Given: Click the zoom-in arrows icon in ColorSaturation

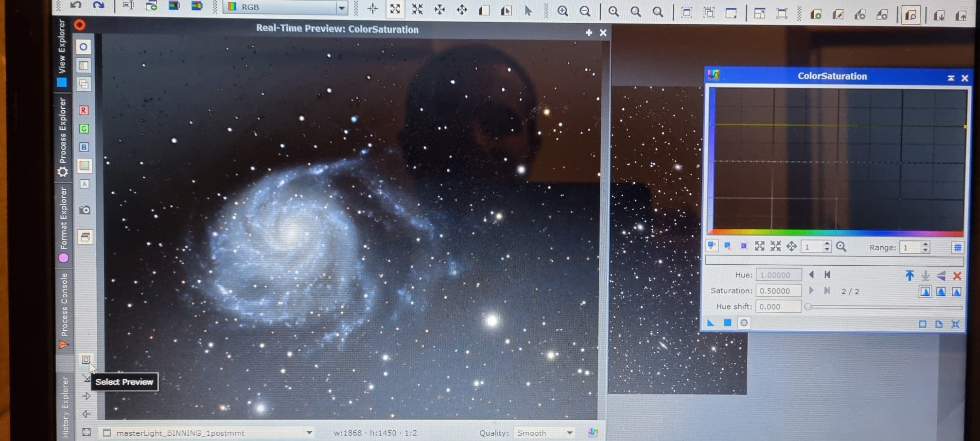Looking at the screenshot, I should click(760, 246).
